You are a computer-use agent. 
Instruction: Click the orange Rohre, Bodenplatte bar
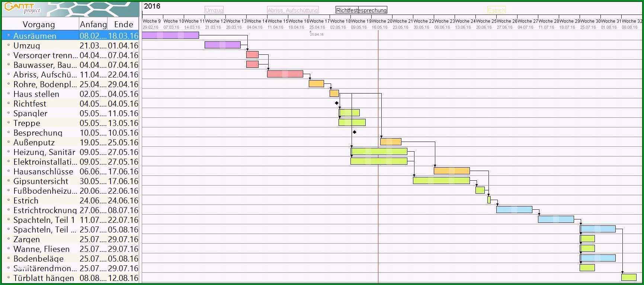(316, 84)
